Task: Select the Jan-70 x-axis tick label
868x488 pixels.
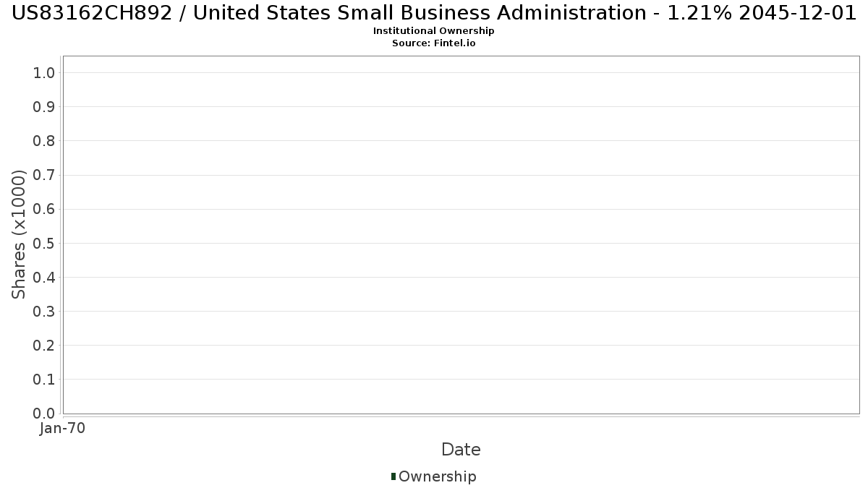Action: 63,429
